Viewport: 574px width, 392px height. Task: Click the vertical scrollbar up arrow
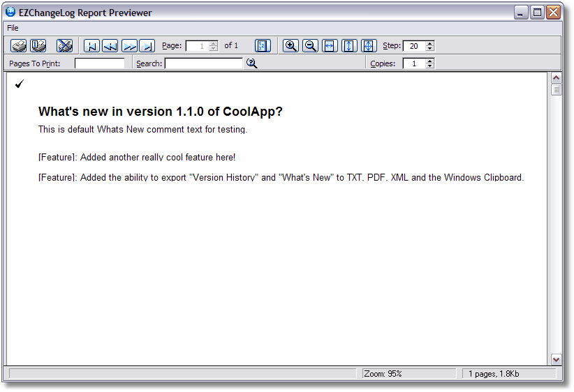pos(556,78)
